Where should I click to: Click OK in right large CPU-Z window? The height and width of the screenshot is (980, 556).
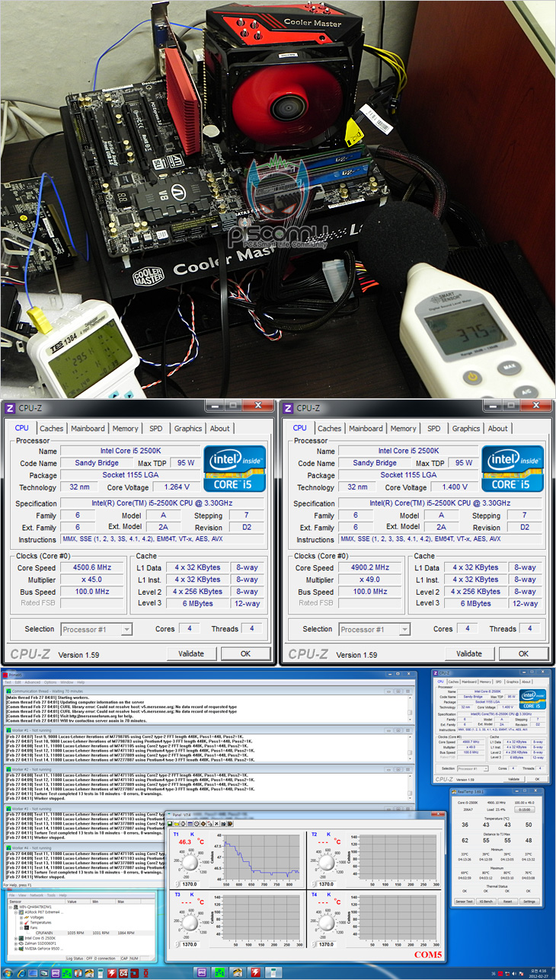pos(523,653)
